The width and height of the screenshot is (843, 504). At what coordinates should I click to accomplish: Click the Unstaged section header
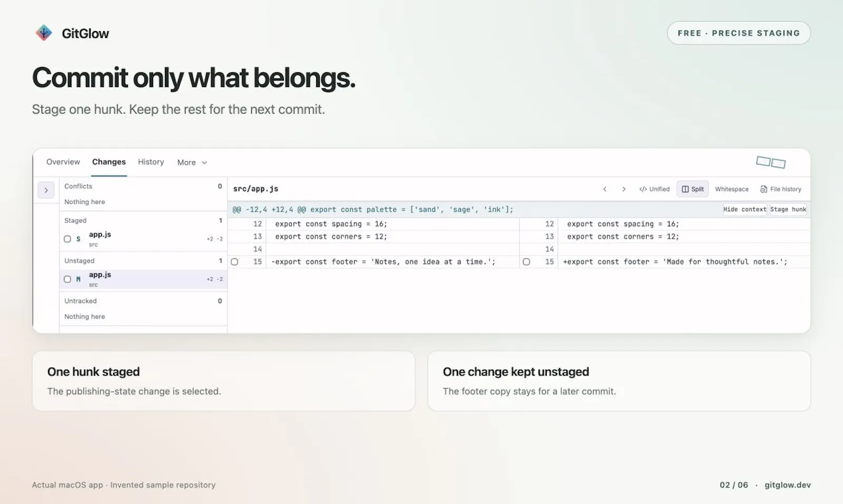(143, 261)
